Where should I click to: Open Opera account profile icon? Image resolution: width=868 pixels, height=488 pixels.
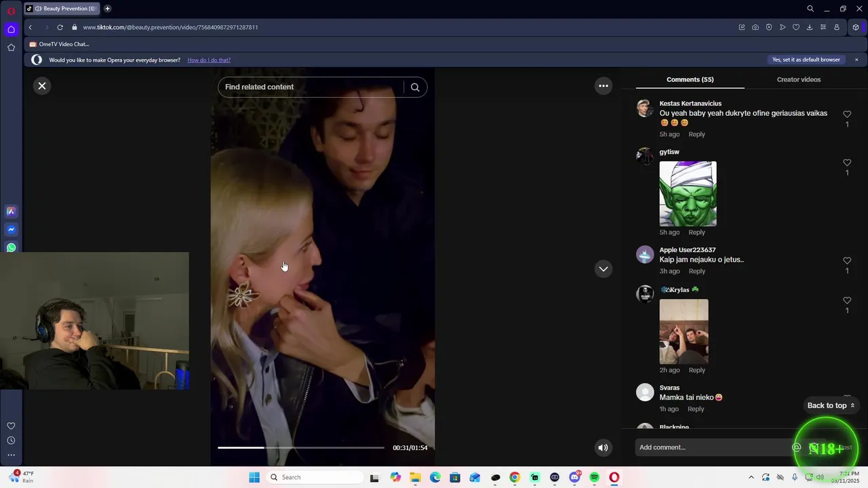(837, 27)
